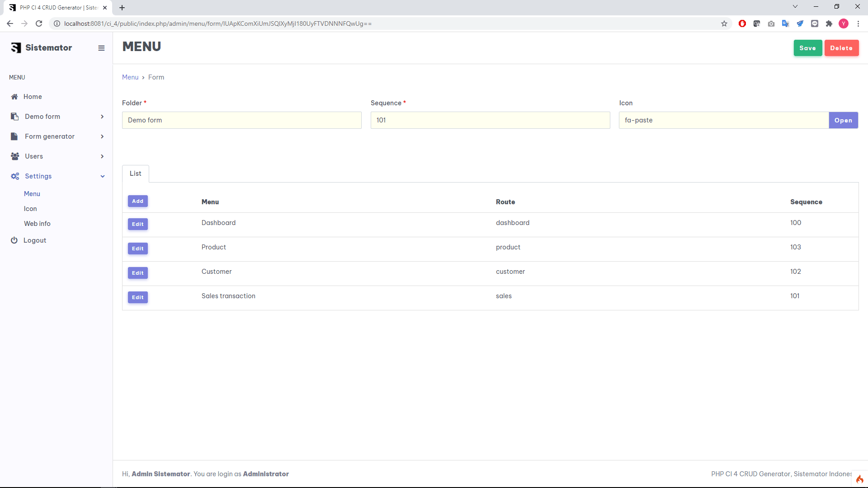Click the Logout power icon
The height and width of the screenshot is (488, 868).
tap(14, 240)
